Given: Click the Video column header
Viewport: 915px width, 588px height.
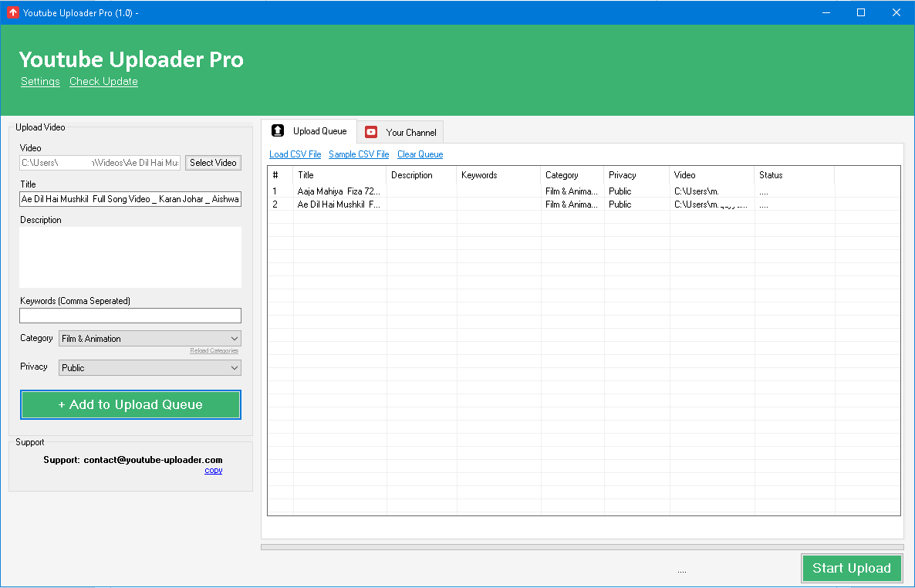Looking at the screenshot, I should (712, 175).
